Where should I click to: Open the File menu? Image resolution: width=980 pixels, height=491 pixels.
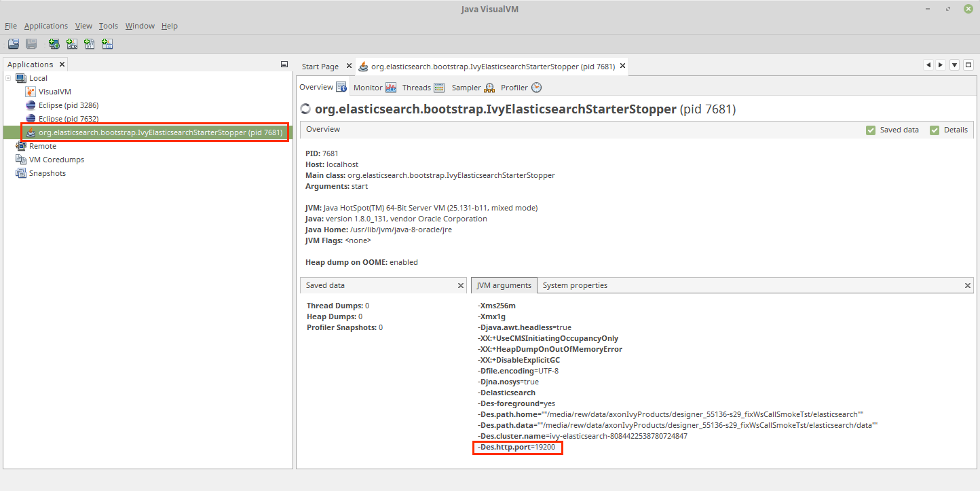[11, 26]
